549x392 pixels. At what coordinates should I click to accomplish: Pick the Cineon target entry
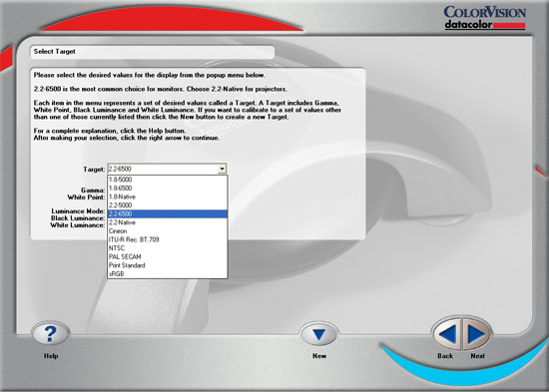point(168,231)
